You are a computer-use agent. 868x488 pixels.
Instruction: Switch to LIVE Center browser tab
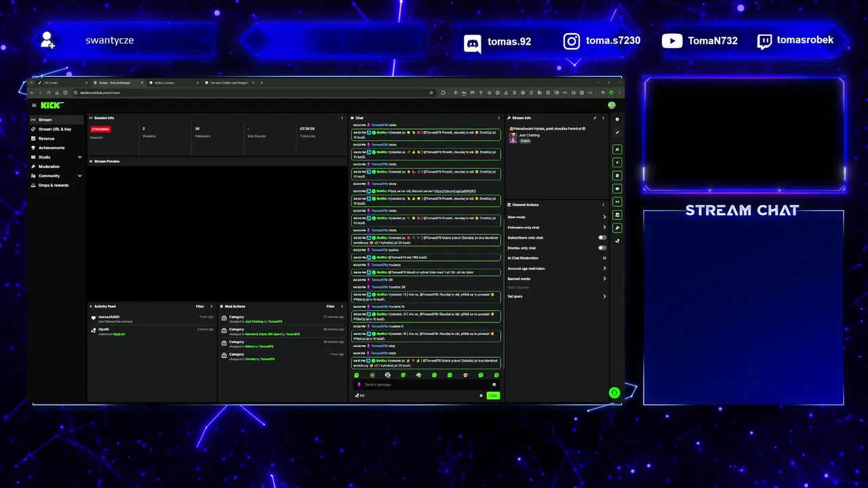(x=62, y=83)
